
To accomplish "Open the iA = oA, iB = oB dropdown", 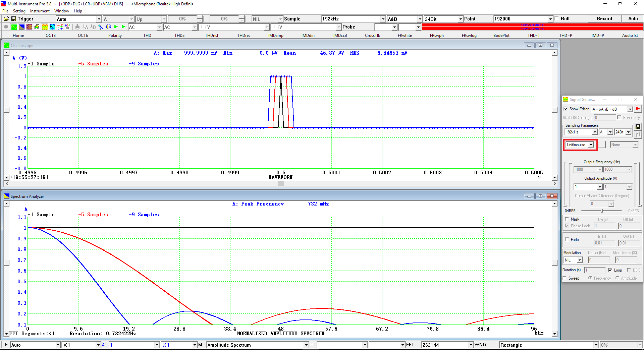I will coord(630,109).
